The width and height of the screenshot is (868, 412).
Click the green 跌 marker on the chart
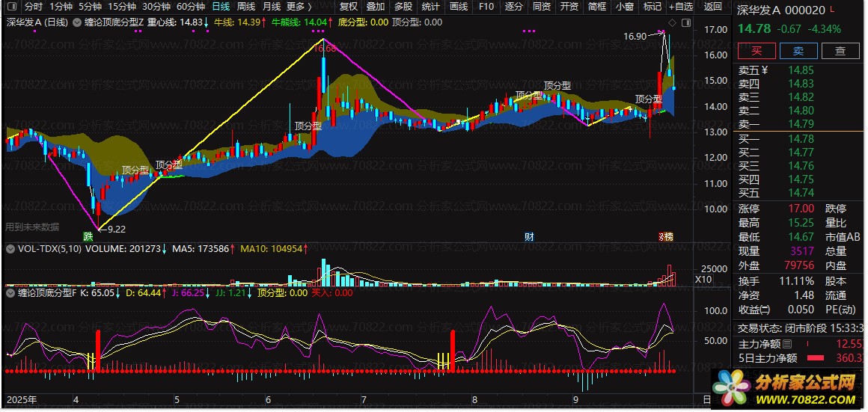tap(88, 237)
